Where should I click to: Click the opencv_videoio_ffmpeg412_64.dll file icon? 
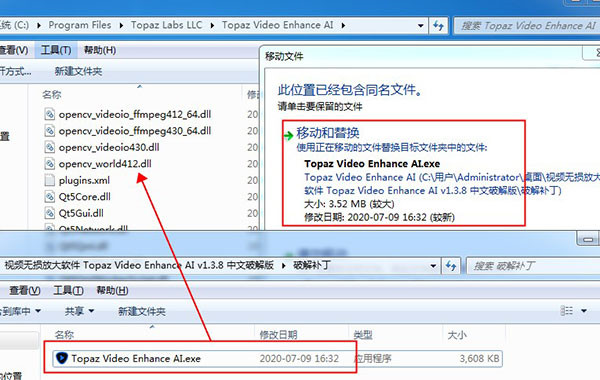(49, 114)
